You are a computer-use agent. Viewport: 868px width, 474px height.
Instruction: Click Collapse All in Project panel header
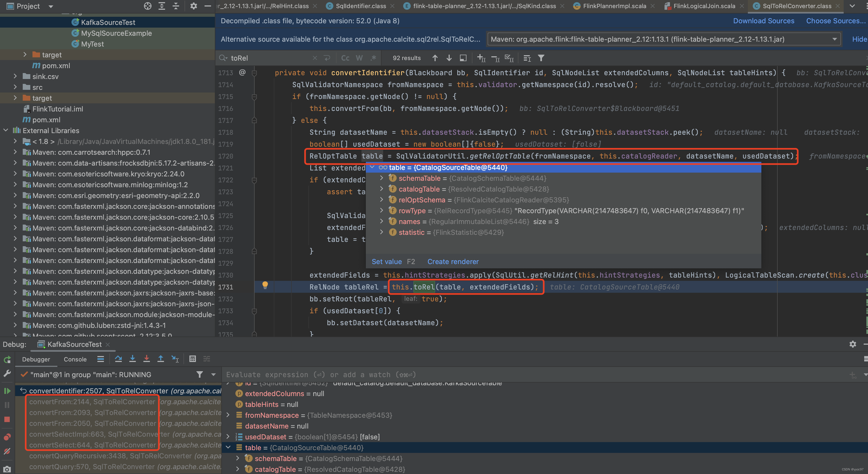[176, 6]
